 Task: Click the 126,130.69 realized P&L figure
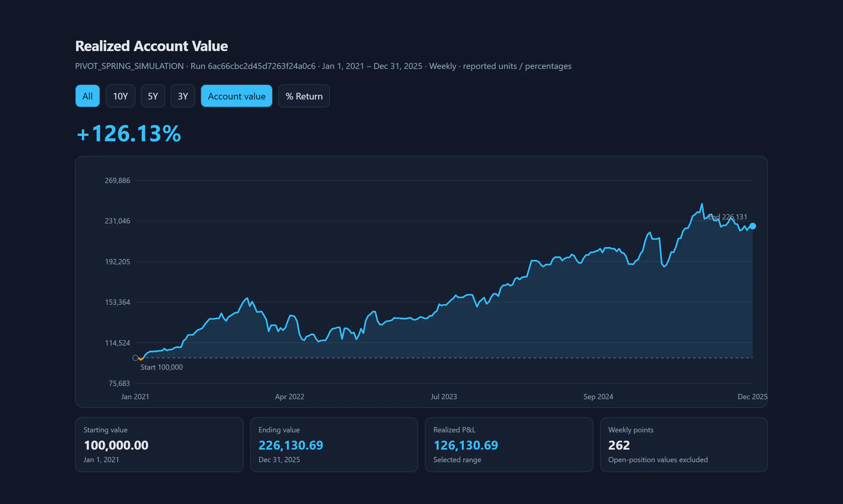click(466, 445)
